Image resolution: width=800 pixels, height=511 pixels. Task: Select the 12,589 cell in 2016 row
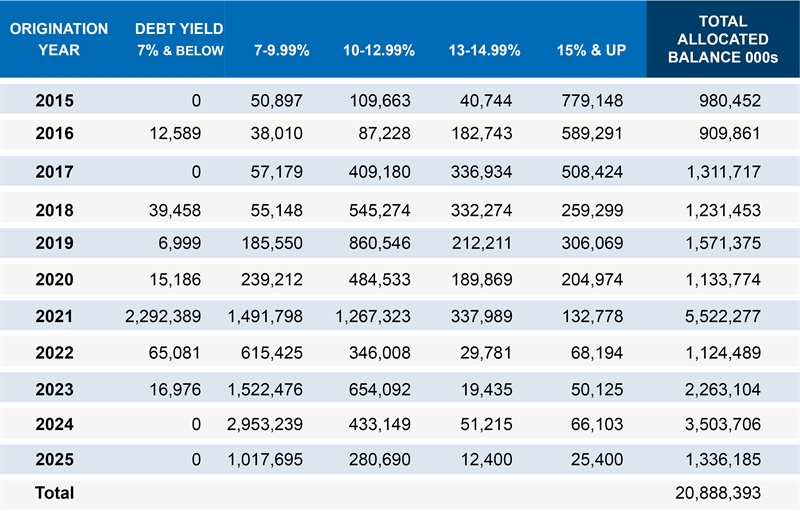(x=175, y=134)
